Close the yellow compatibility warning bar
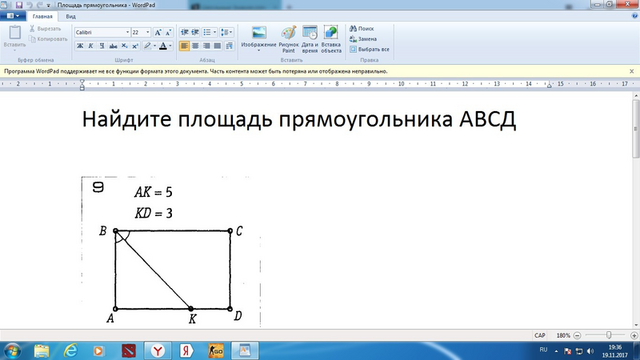The image size is (640, 360). click(x=631, y=71)
